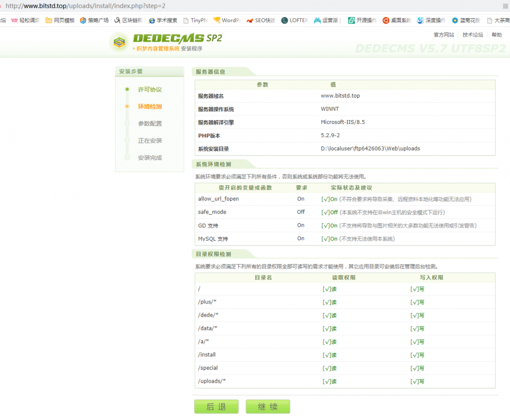Click the write permission for /uploads/*

click(x=417, y=382)
